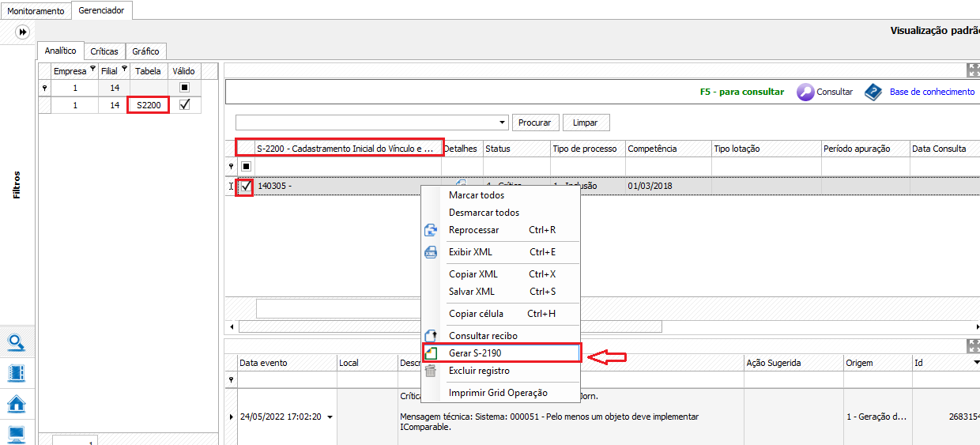980x445 pixels.
Task: Open the Id column dropdown arrow
Action: point(976,363)
